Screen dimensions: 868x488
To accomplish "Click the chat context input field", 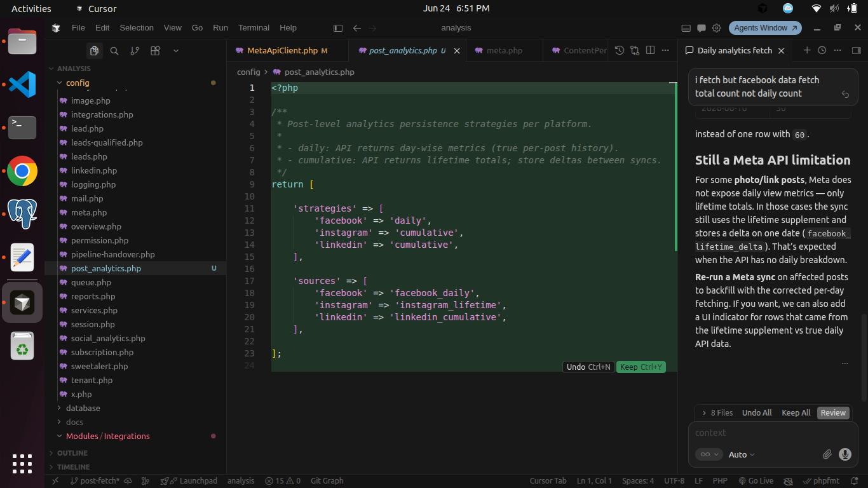I will click(x=773, y=433).
